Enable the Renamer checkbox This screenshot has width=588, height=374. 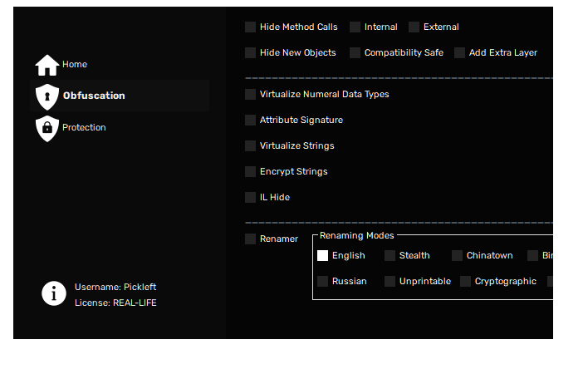click(x=251, y=239)
